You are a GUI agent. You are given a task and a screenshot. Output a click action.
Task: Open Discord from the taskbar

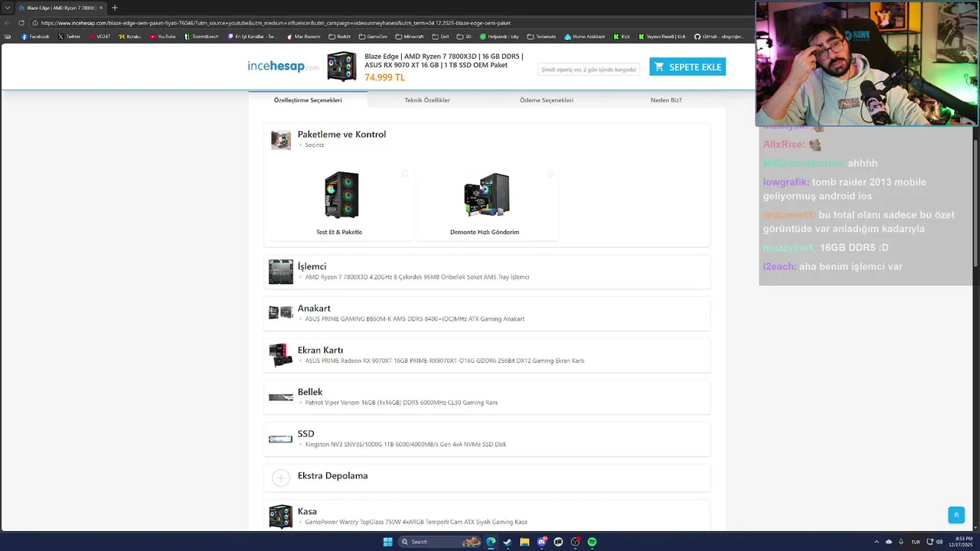(x=541, y=542)
